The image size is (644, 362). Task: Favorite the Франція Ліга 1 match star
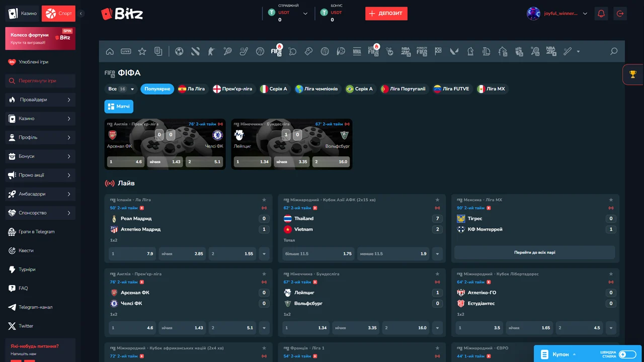pyautogui.click(x=437, y=348)
